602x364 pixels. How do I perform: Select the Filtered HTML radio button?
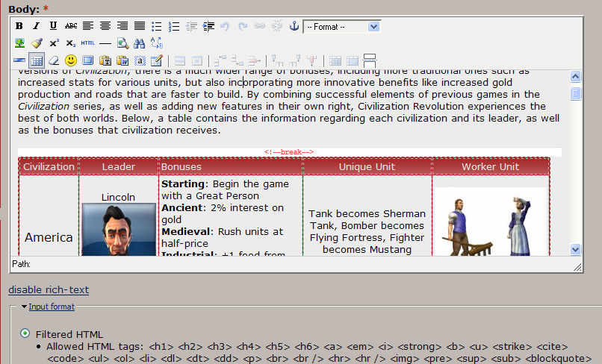25,333
